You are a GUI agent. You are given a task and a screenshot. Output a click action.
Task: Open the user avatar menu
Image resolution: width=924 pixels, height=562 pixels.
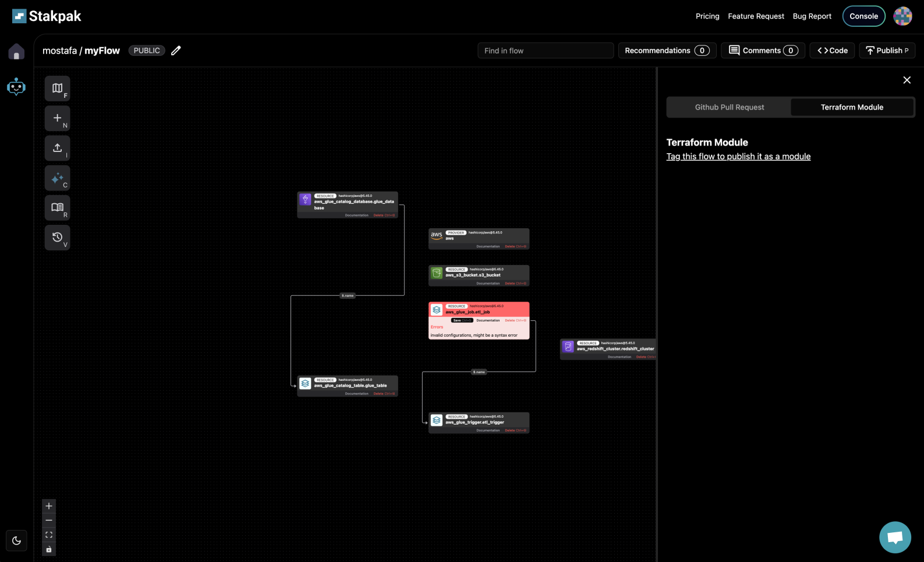point(902,16)
